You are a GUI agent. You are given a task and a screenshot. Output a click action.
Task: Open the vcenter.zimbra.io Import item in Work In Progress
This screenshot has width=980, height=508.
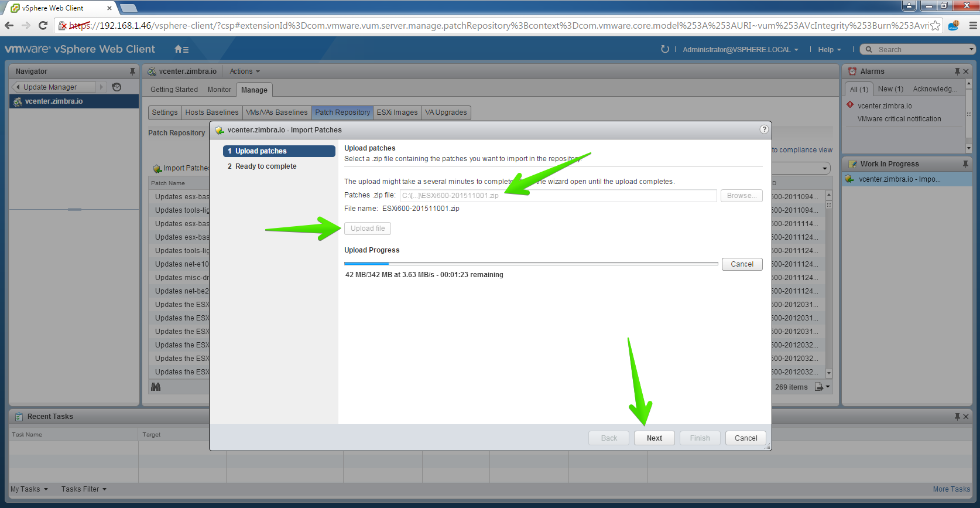tap(907, 179)
